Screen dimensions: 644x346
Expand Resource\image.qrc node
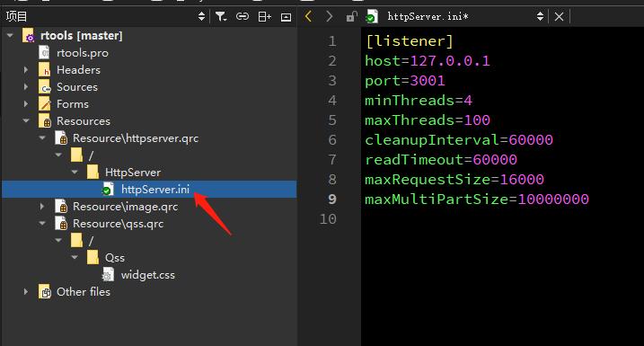pos(42,207)
